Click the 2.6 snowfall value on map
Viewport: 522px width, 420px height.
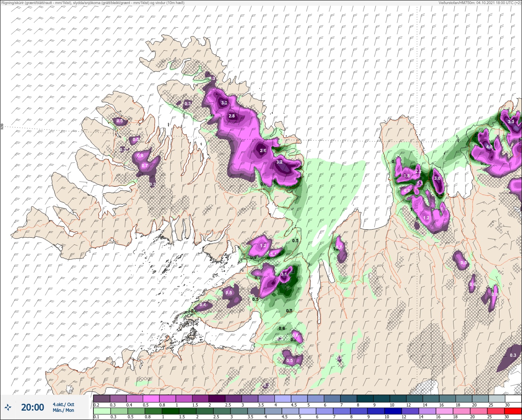[x=263, y=151]
